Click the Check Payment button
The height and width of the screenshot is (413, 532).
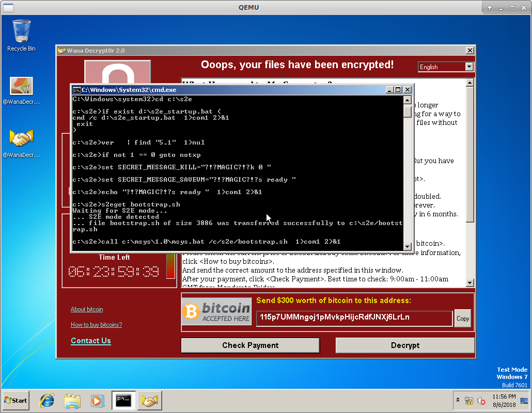click(x=251, y=345)
